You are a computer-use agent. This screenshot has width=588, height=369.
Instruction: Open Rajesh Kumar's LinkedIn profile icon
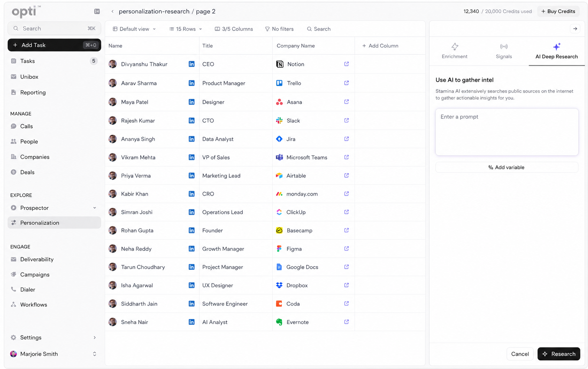coord(192,120)
